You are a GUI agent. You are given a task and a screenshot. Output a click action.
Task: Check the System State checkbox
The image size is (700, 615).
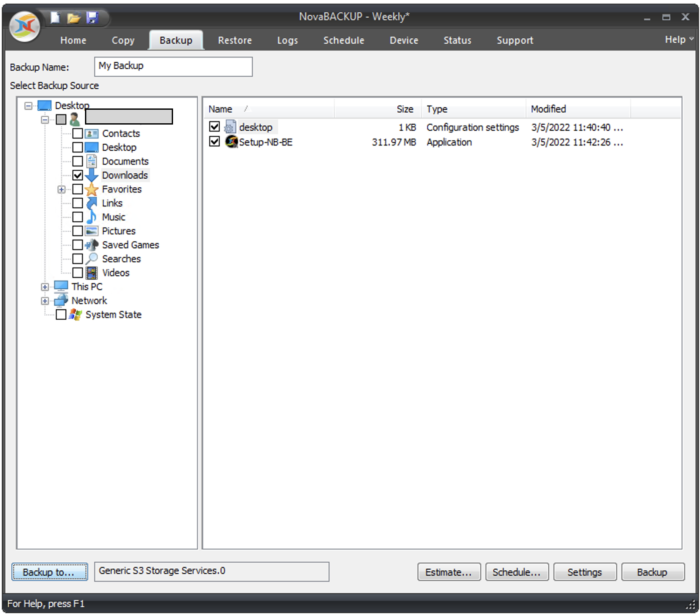click(61, 314)
